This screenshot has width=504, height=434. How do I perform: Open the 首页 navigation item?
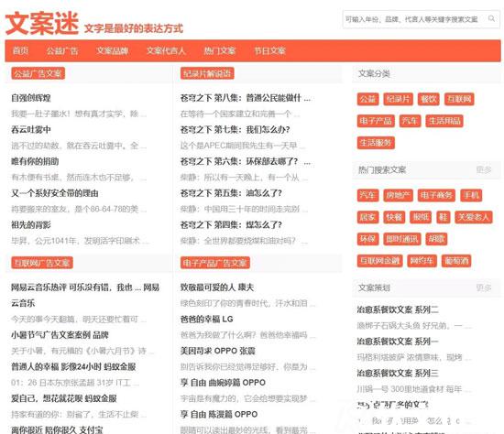20,50
